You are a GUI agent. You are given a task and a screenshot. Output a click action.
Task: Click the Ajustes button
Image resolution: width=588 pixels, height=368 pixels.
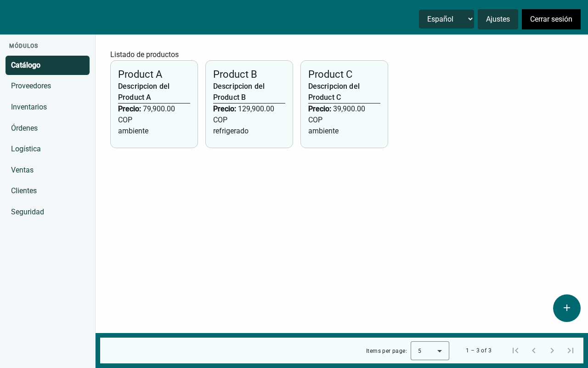pyautogui.click(x=498, y=19)
